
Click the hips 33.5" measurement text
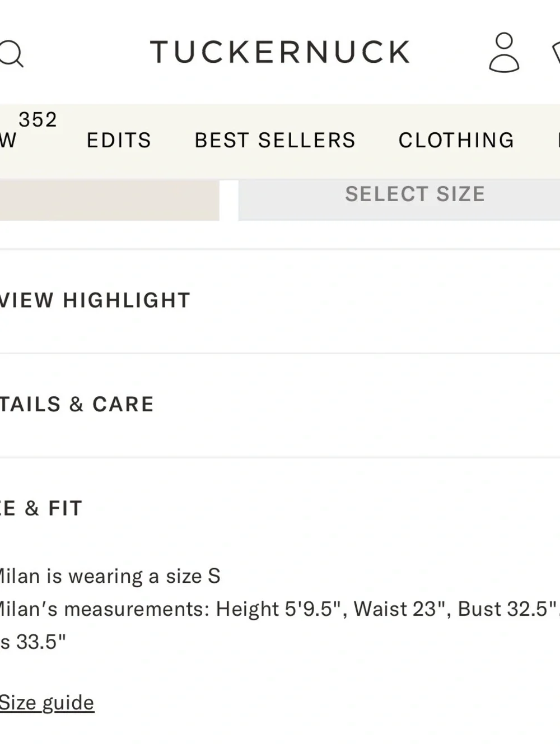(32, 642)
